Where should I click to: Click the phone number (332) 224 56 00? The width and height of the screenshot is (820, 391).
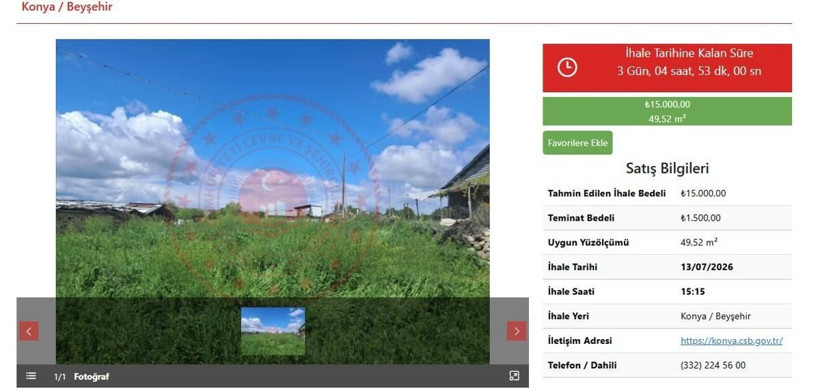tap(713, 365)
